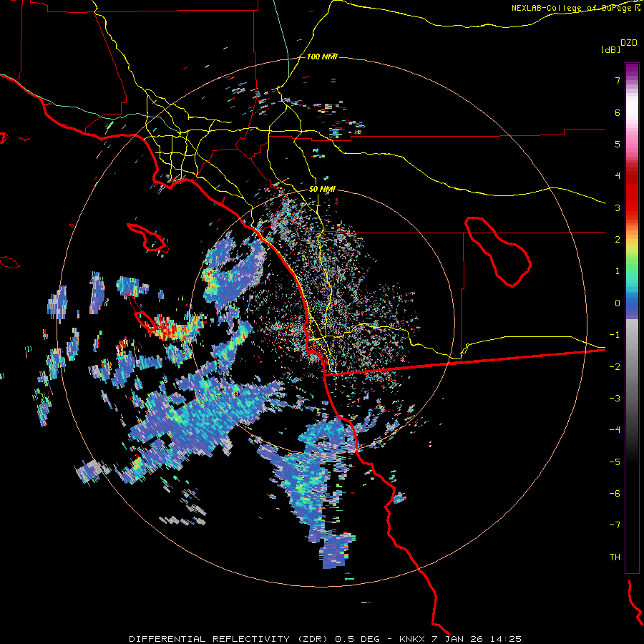Click the -6 tick label on the scale
Viewport: 644px width, 644px height.
click(x=615, y=494)
